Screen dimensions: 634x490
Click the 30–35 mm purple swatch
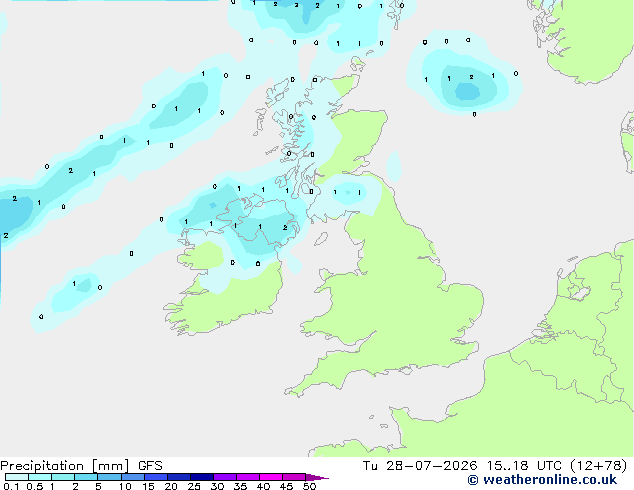pyautogui.click(x=225, y=477)
